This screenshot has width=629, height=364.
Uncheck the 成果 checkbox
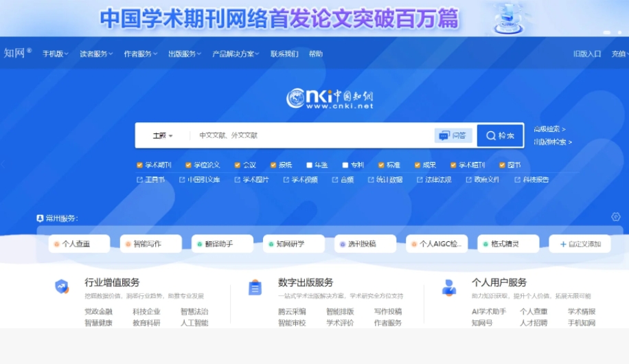pos(418,165)
